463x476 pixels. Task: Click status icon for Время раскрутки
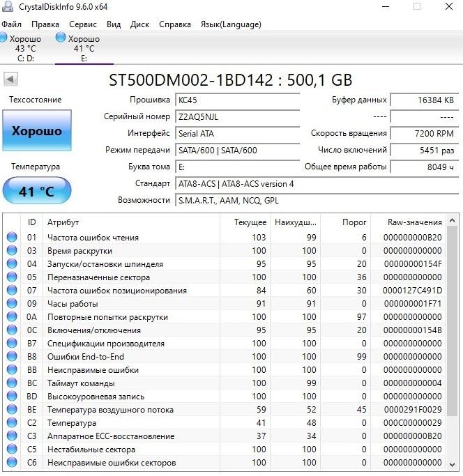pyautogui.click(x=12, y=250)
